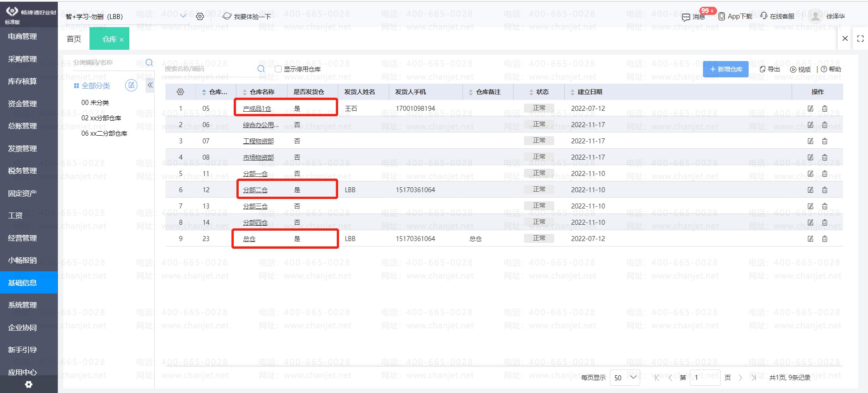Screen dimensions: 868x393
Task: Go to the previous page arrow
Action: [x=670, y=378]
